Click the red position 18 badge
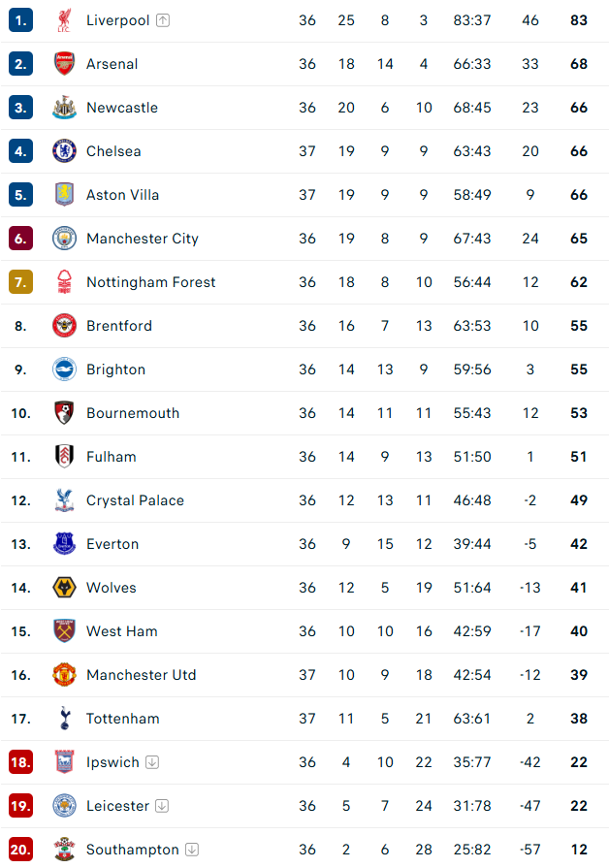 (21, 762)
